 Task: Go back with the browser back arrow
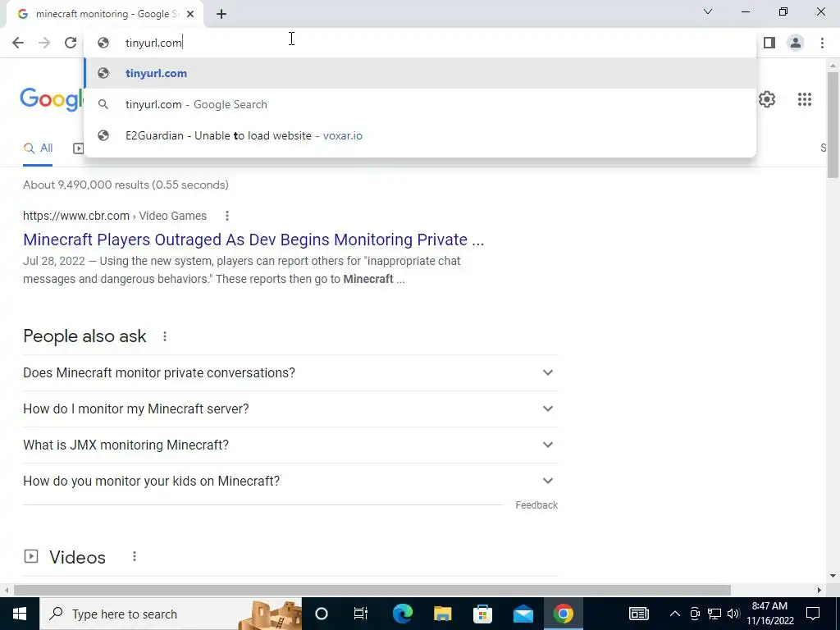(x=18, y=43)
